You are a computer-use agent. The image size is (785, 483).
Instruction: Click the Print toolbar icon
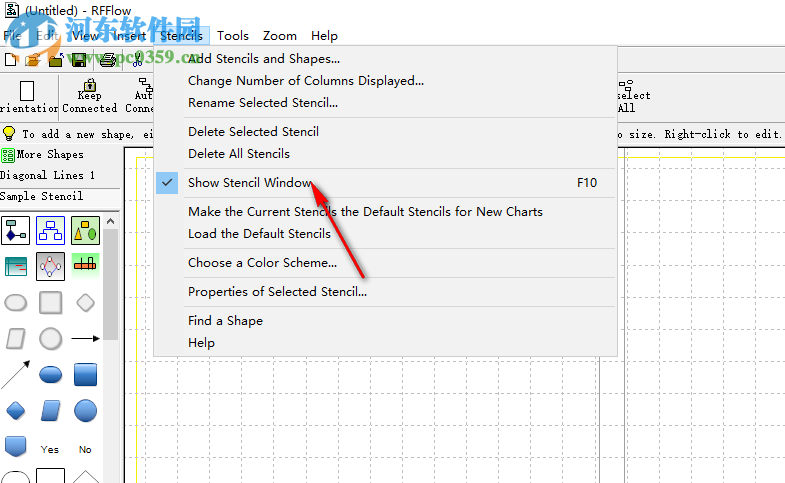pos(107,60)
